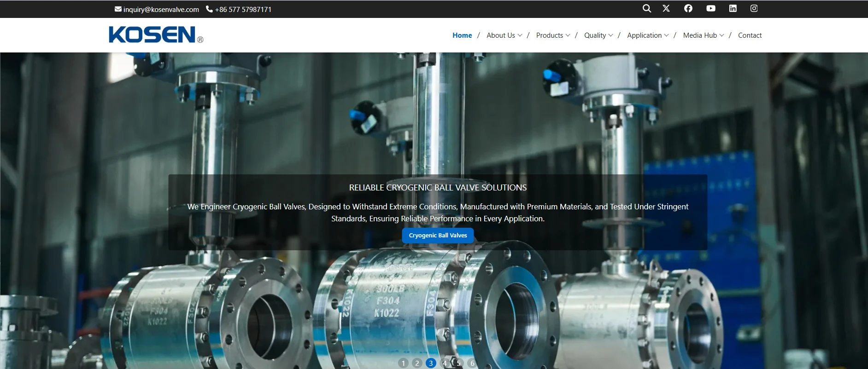Email inquiry@kosenvalve.com link
868x369 pixels.
(161, 9)
